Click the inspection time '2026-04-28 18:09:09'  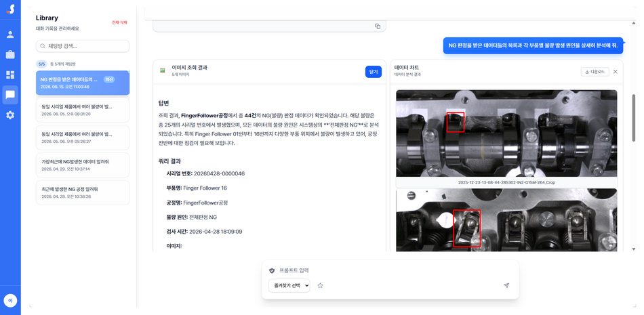216,232
